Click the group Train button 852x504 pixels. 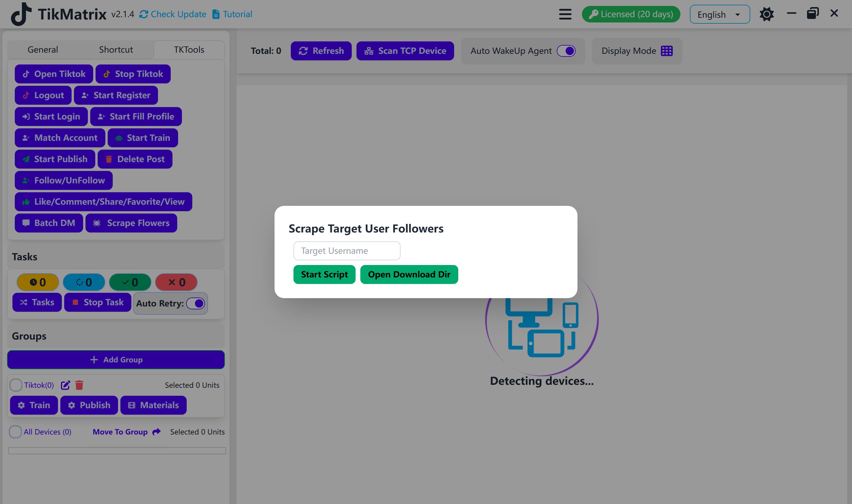point(34,405)
